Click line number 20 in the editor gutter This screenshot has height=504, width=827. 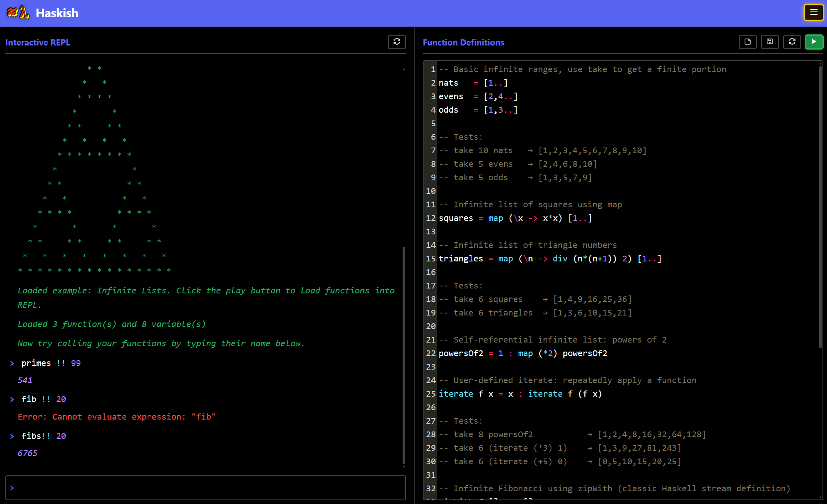tap(431, 326)
